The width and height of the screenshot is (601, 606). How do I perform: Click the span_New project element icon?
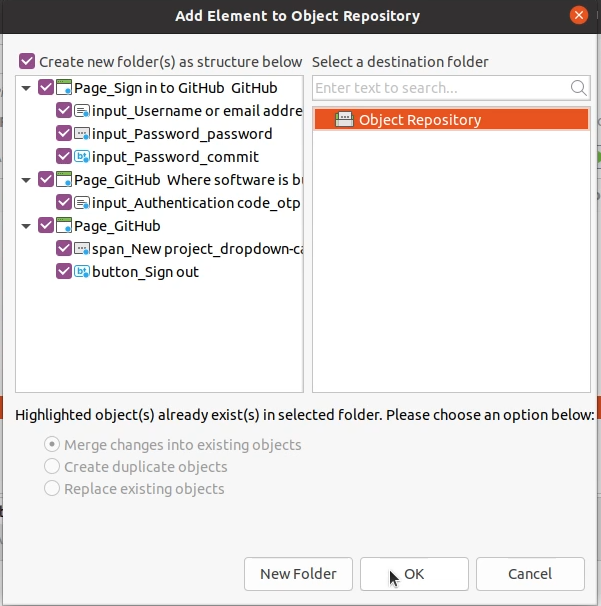(x=82, y=249)
